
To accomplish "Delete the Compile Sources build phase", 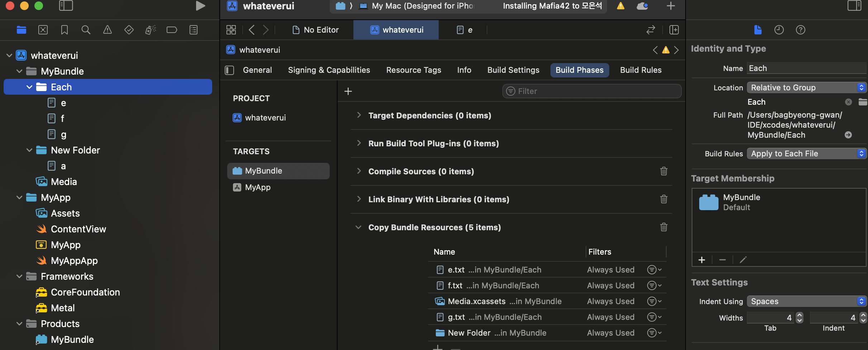I will coord(664,171).
